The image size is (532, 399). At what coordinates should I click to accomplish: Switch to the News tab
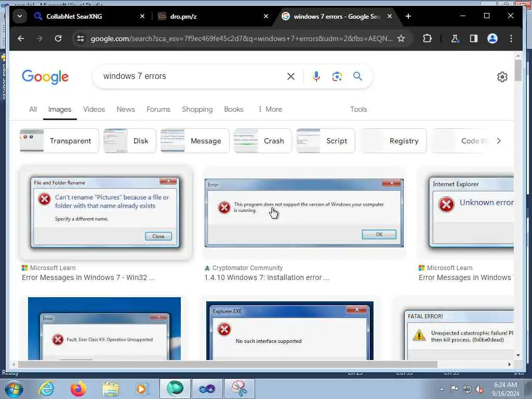click(126, 109)
